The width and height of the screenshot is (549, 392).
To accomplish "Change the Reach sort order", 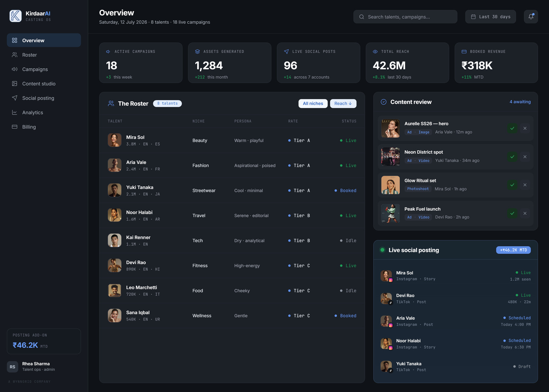I will [x=343, y=104].
